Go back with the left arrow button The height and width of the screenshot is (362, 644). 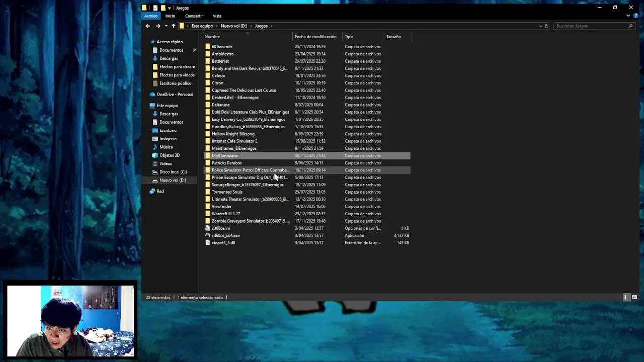(148, 26)
